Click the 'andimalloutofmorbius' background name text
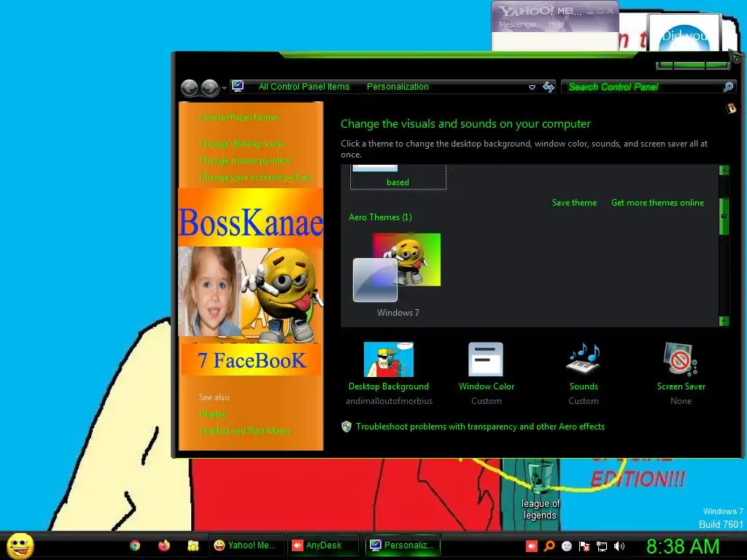The width and height of the screenshot is (747, 560). click(x=390, y=401)
